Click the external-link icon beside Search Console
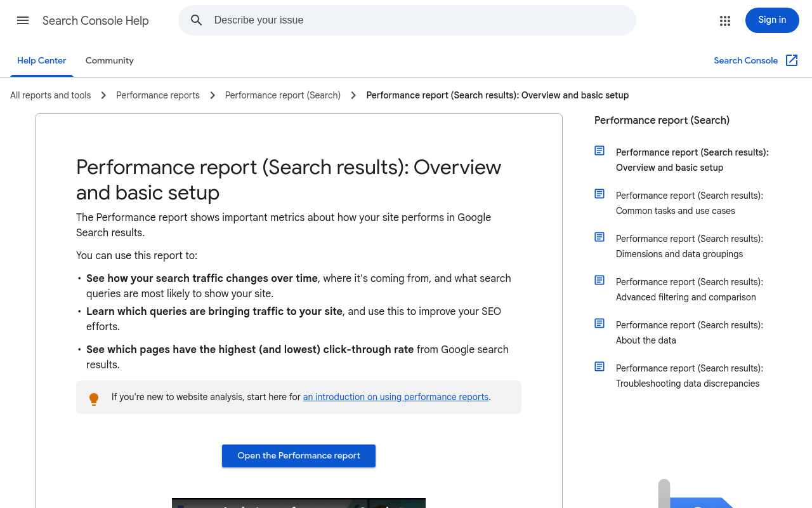Viewport: 812px width, 508px height. 792,60
